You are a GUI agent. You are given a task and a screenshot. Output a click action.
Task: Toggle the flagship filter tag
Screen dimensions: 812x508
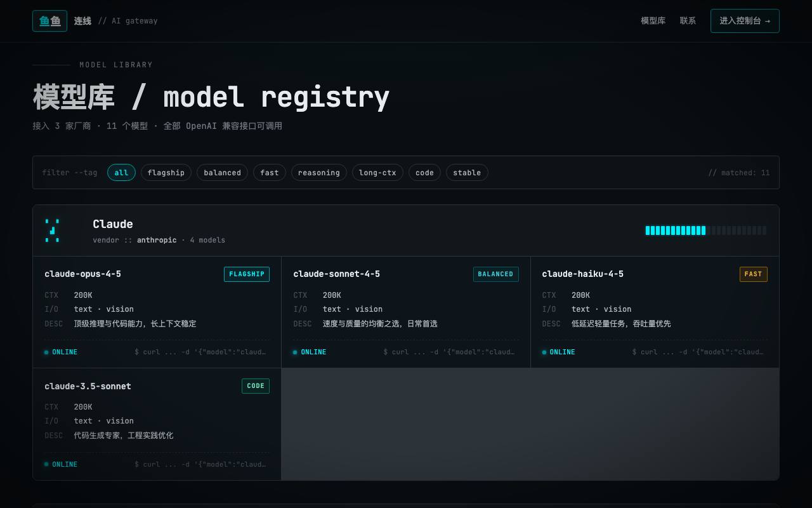pos(166,173)
